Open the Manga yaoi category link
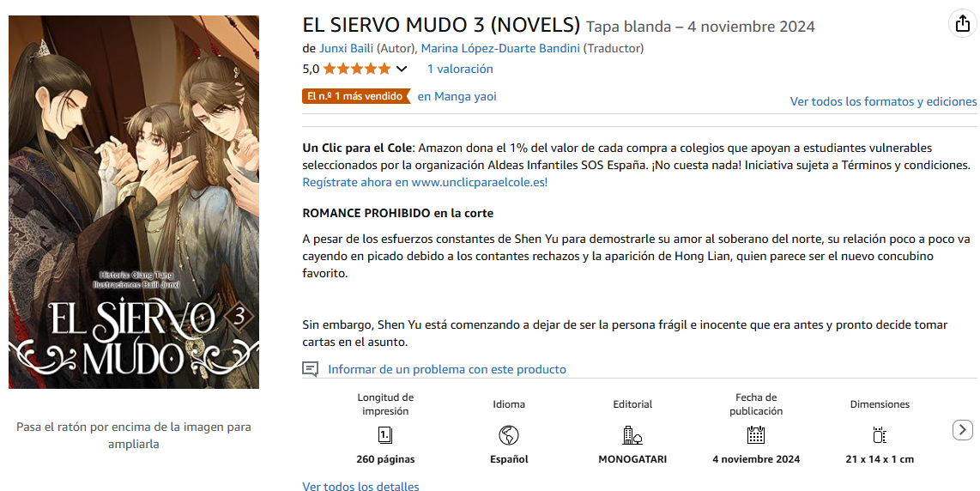The image size is (980, 491). pyautogui.click(x=457, y=96)
